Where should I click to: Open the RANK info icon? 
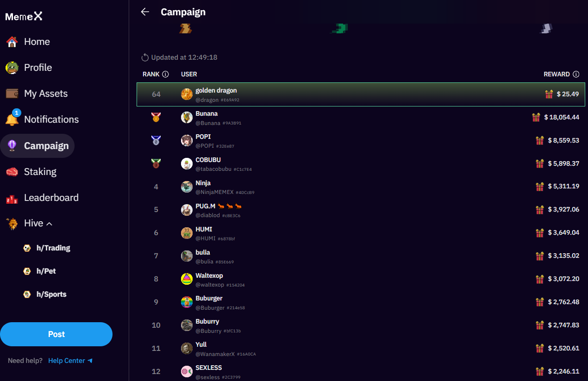tap(165, 74)
